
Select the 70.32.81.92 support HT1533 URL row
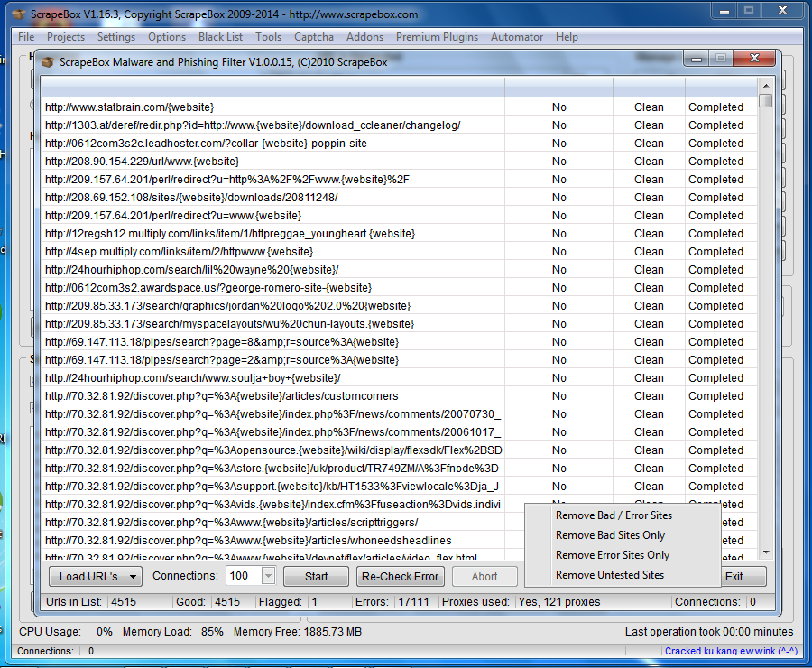coord(400,486)
